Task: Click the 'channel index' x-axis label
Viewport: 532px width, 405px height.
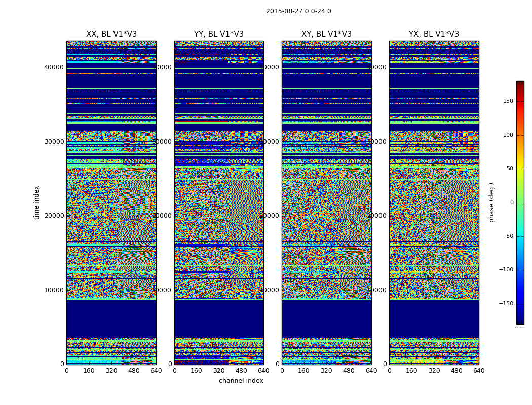Action: pyautogui.click(x=241, y=381)
